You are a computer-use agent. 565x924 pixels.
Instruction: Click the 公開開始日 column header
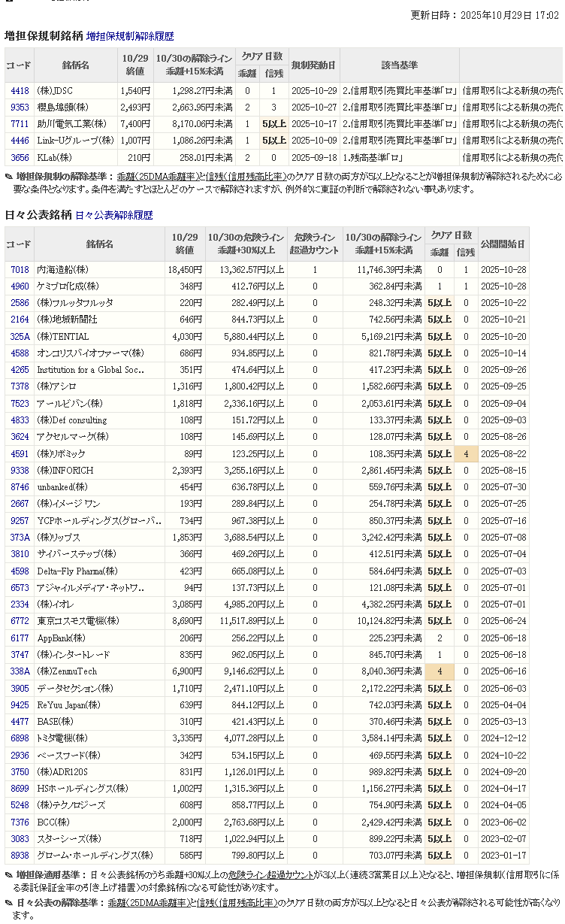point(503,244)
